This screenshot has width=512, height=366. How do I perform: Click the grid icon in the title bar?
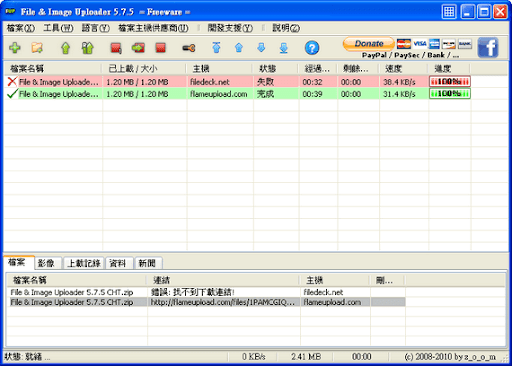point(449,12)
